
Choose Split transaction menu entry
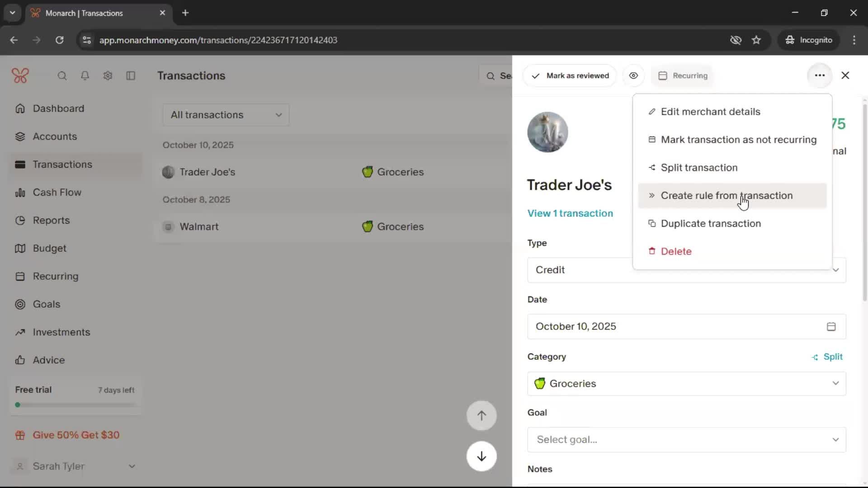(699, 168)
